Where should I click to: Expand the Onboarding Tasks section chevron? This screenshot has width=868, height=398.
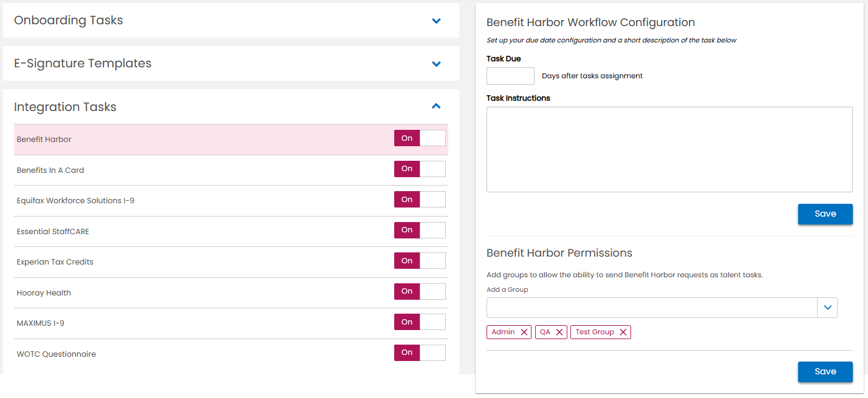[436, 21]
